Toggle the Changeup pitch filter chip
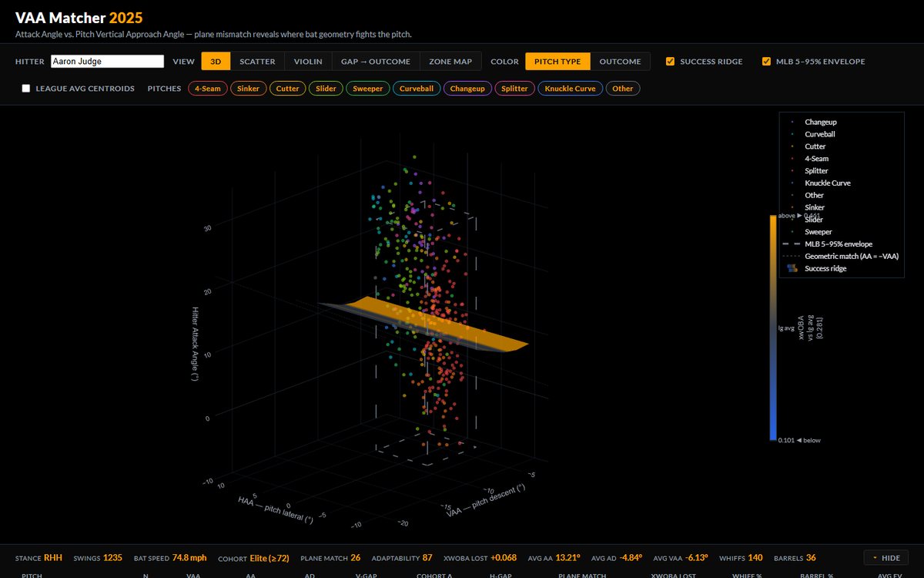The width and height of the screenshot is (924, 578). [x=468, y=89]
